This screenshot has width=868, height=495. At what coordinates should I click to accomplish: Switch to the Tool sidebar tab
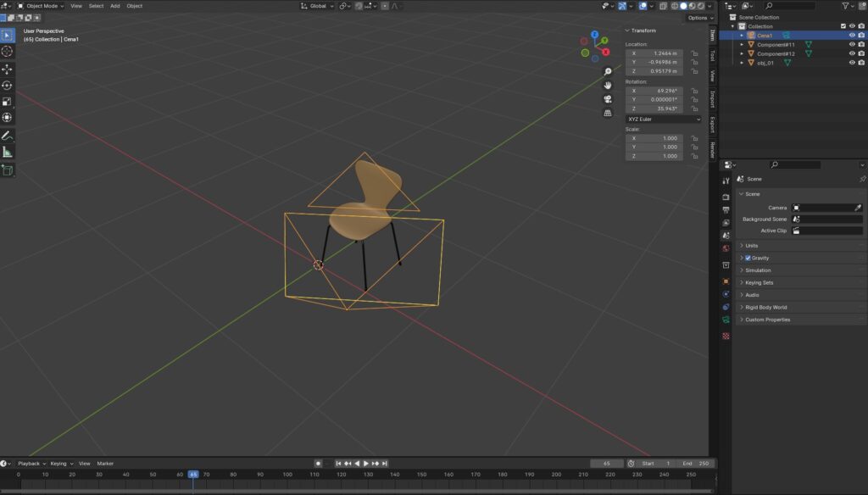pos(713,56)
